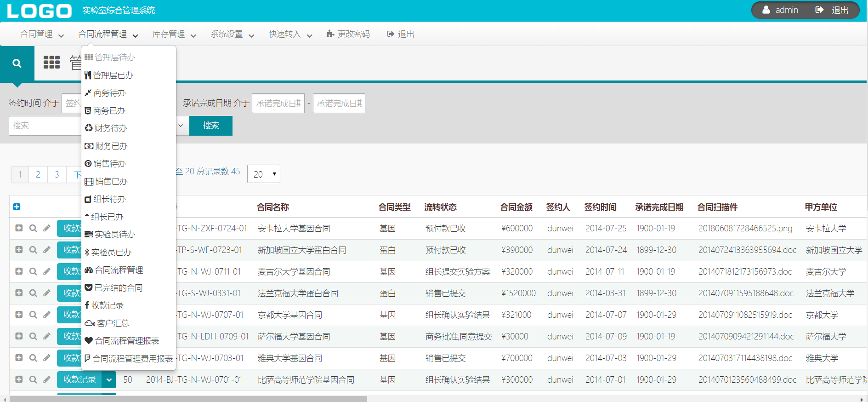Click the admin user icon in top bar

[x=766, y=10]
